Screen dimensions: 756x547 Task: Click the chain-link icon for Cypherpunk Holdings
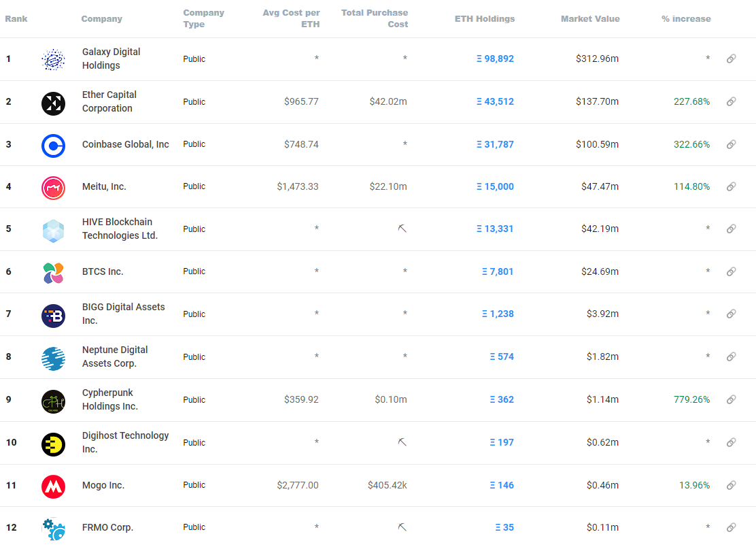tap(731, 399)
